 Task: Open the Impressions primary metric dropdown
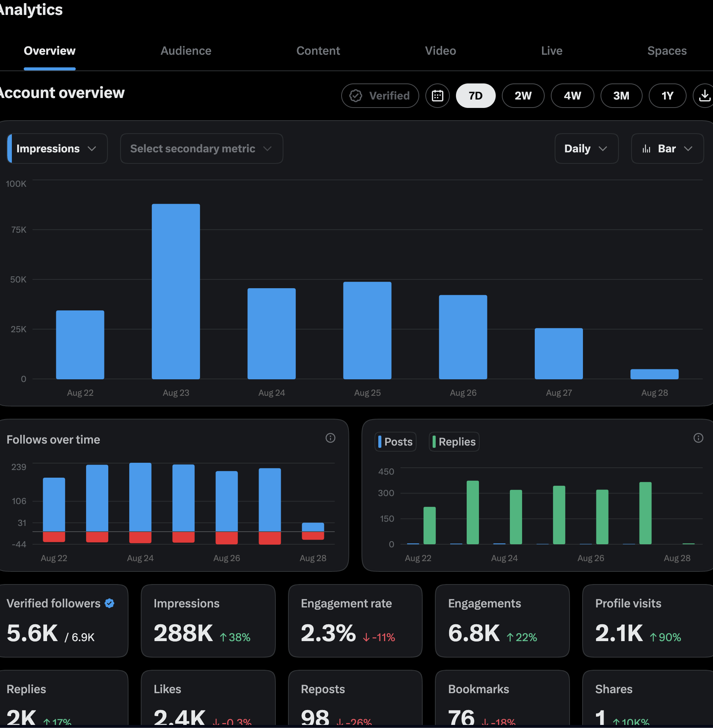pyautogui.click(x=57, y=149)
